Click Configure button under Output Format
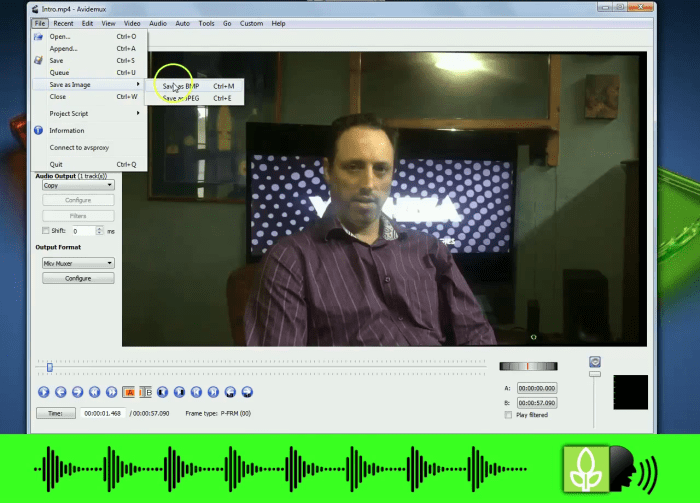 (x=78, y=278)
